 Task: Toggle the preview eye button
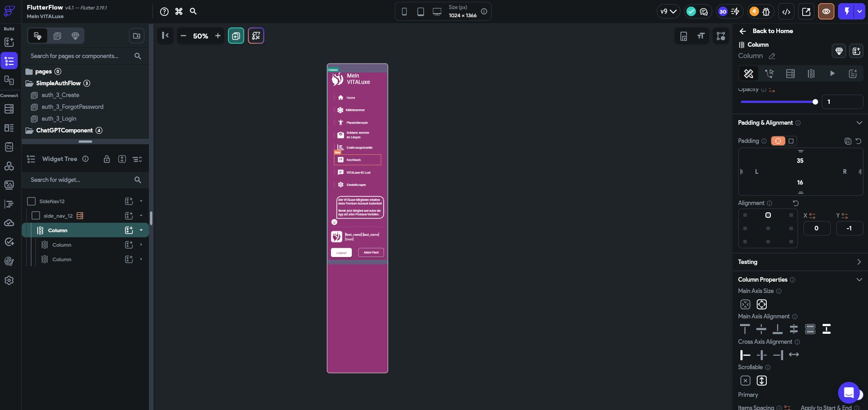point(826,12)
